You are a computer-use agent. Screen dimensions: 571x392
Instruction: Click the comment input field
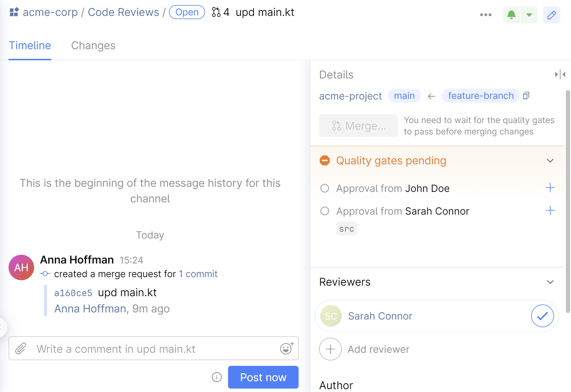point(142,349)
